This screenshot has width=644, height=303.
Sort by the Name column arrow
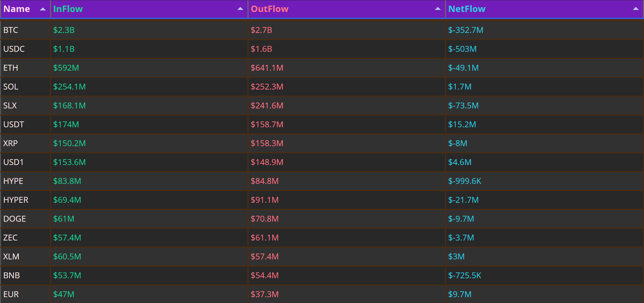(43, 9)
